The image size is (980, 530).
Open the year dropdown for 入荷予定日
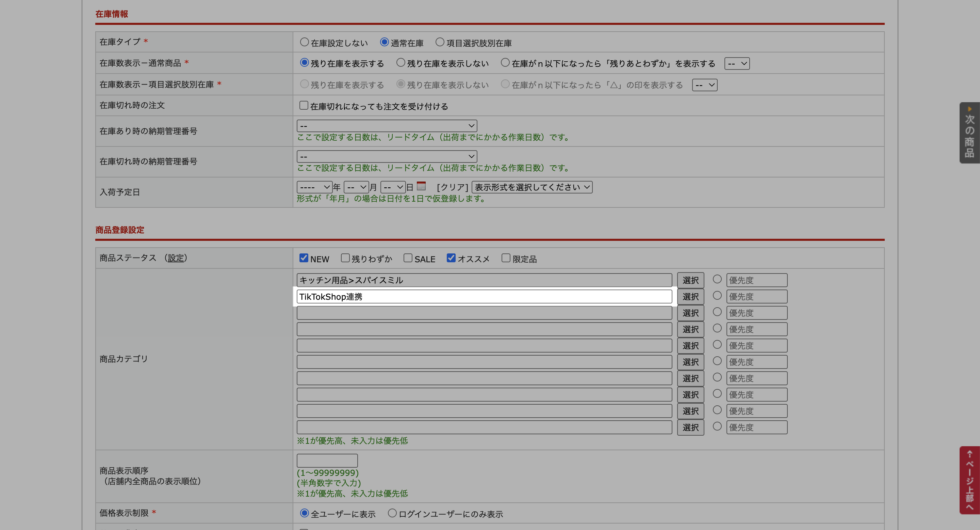[314, 187]
